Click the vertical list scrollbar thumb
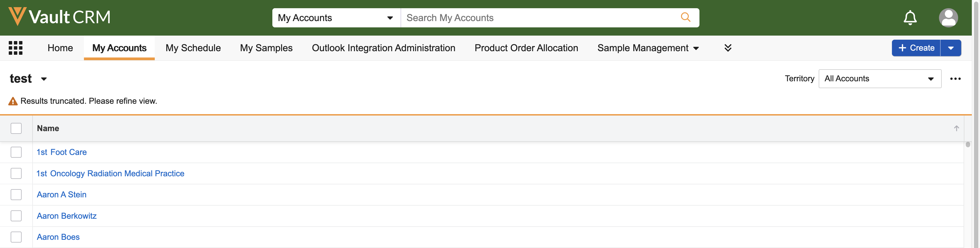 click(968, 145)
